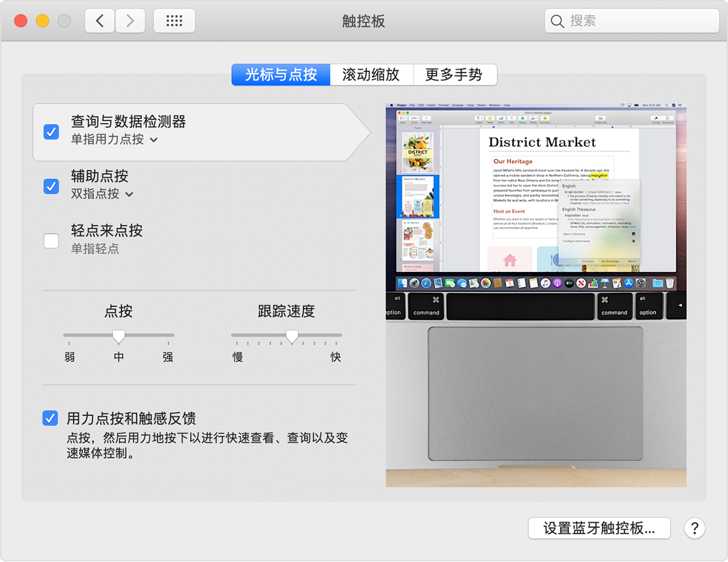The height and width of the screenshot is (562, 728).
Task: Click the yellow minimize window button
Action: [42, 21]
